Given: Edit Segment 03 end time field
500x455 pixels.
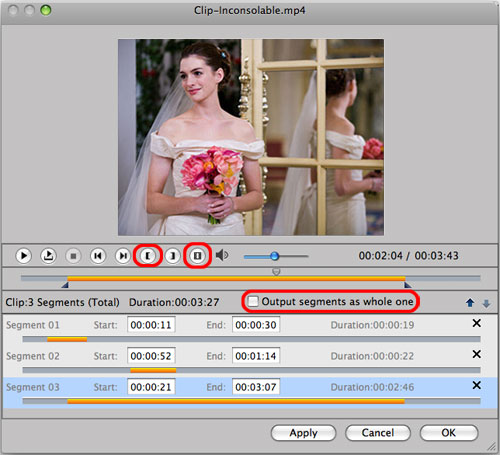Looking at the screenshot, I should pyautogui.click(x=256, y=387).
